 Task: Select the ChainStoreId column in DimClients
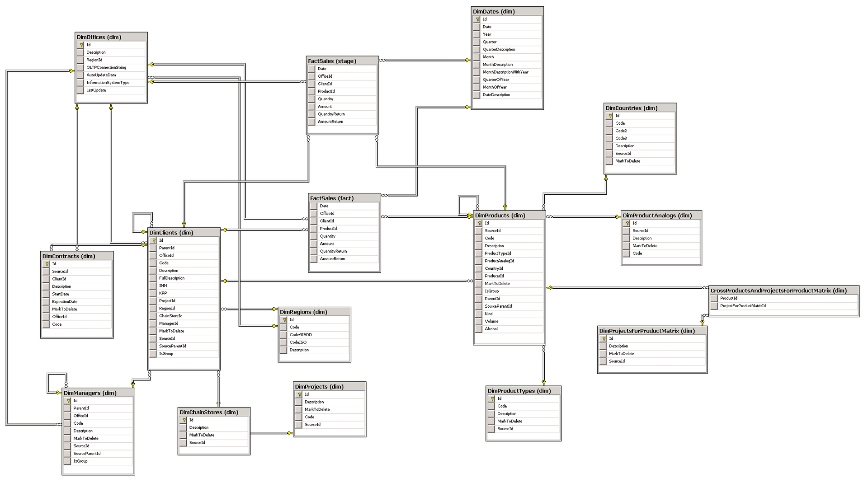[184, 316]
